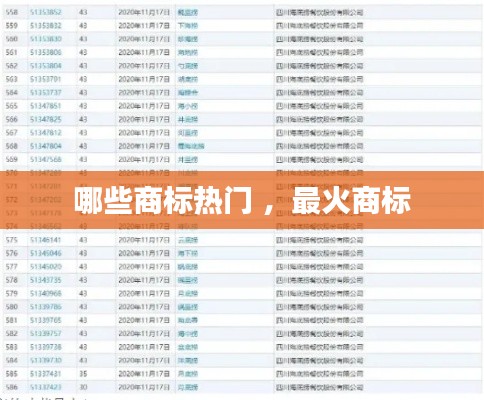Open trademark name link in row 585
The height and width of the screenshot is (400, 484).
pos(188,374)
